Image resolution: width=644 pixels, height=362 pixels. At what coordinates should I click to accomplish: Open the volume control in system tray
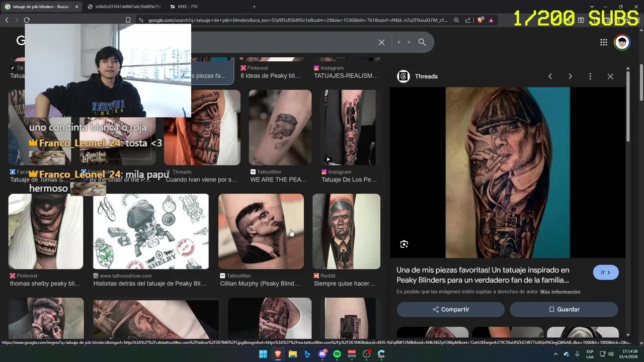tap(611, 354)
